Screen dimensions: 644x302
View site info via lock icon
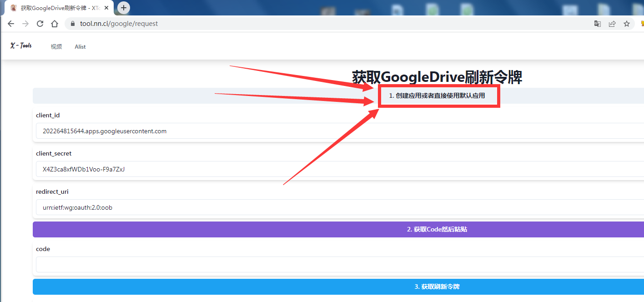(x=72, y=24)
